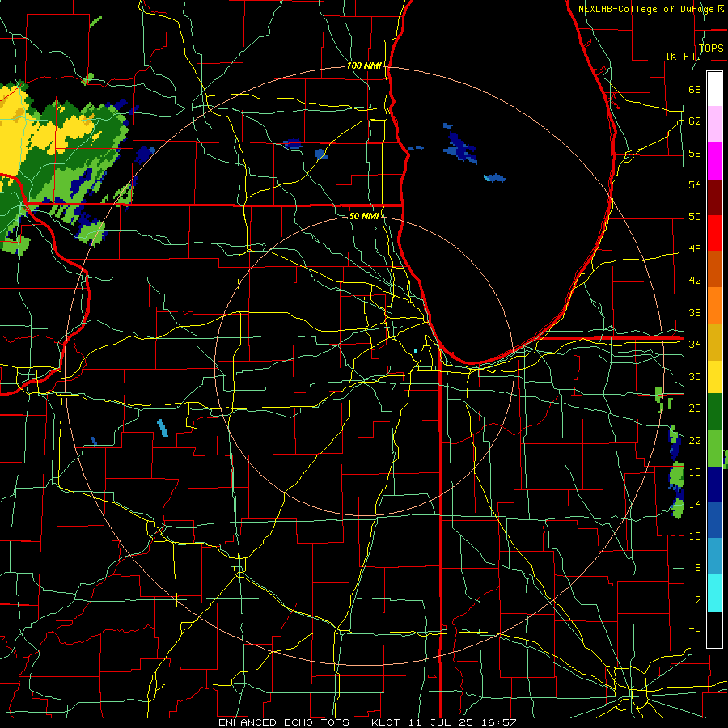Click the "26" legend value
The image size is (728, 728).
point(695,408)
